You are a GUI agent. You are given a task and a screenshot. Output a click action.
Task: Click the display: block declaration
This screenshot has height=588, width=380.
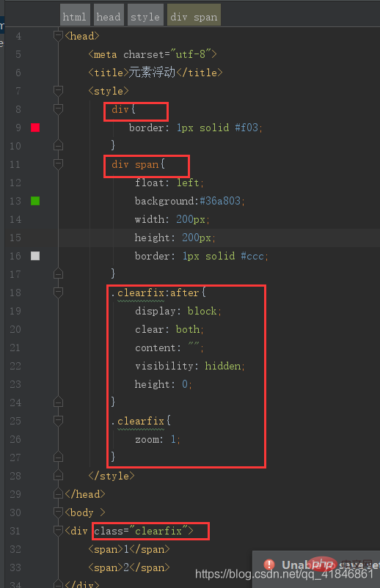click(x=178, y=311)
